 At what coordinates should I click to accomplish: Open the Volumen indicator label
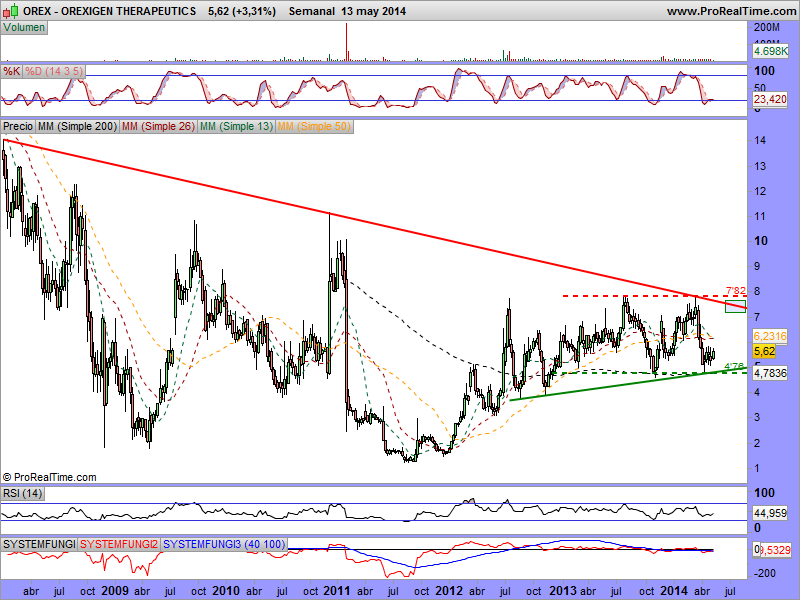click(24, 28)
